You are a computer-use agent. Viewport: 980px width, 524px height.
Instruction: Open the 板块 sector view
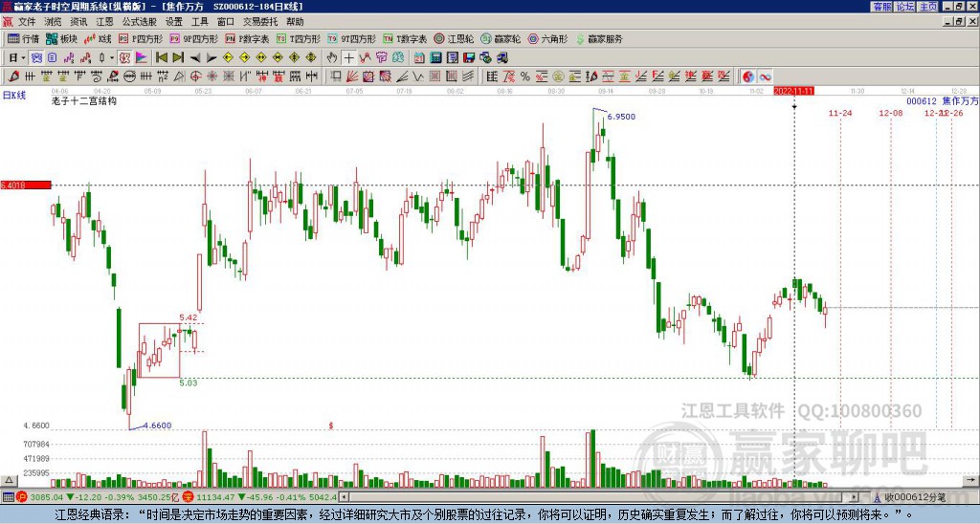pos(61,38)
